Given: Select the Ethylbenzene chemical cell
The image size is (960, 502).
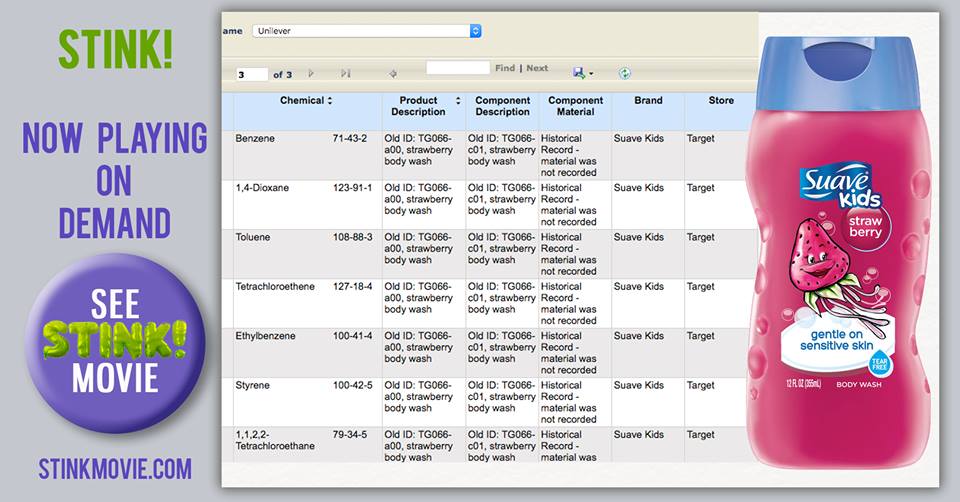Looking at the screenshot, I should pyautogui.click(x=265, y=336).
